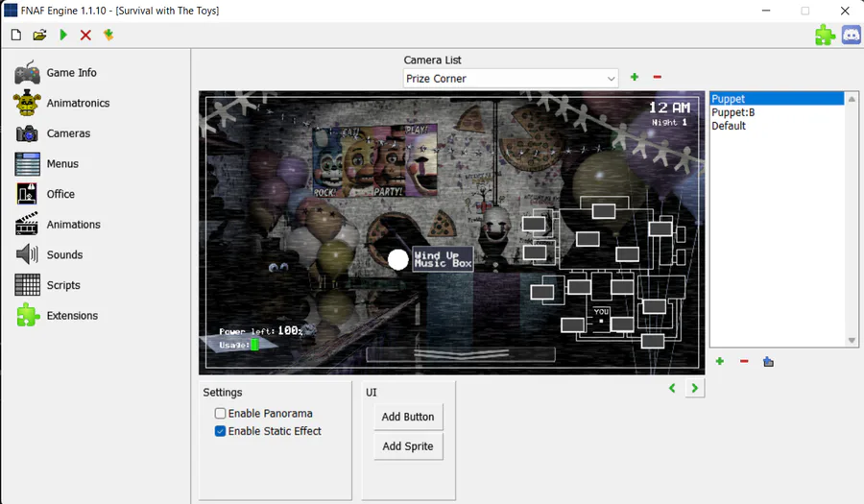The height and width of the screenshot is (504, 864).
Task: Click the New project icon
Action: pos(16,36)
